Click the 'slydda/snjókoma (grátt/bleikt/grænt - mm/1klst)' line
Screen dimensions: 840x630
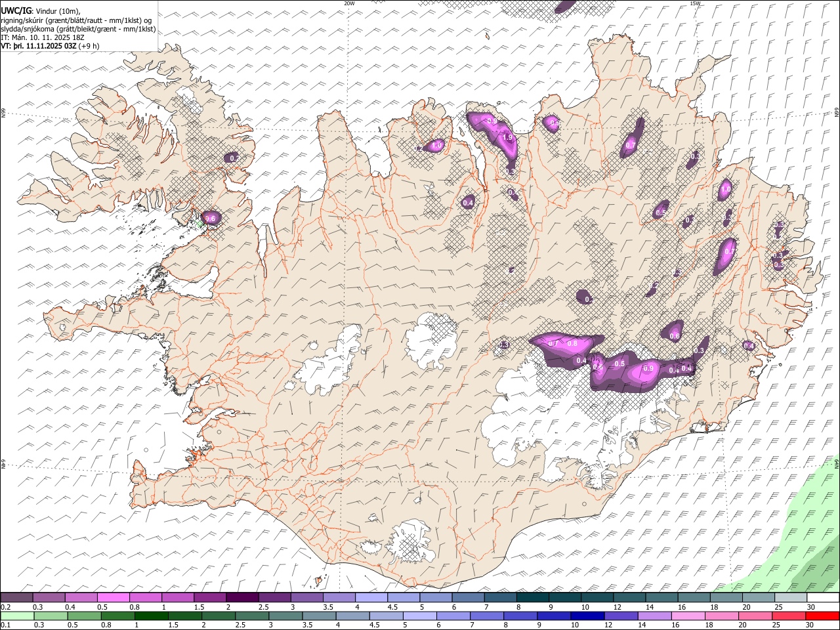tap(78, 29)
